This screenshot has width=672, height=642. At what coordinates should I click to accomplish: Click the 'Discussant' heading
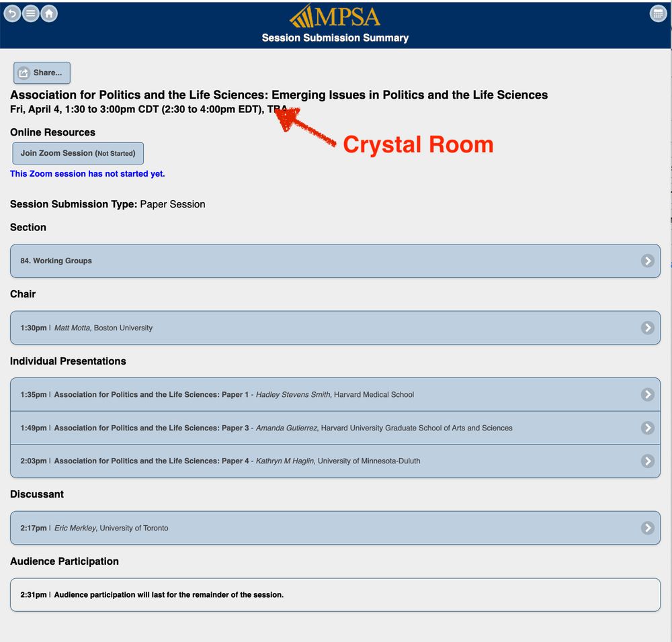click(37, 494)
